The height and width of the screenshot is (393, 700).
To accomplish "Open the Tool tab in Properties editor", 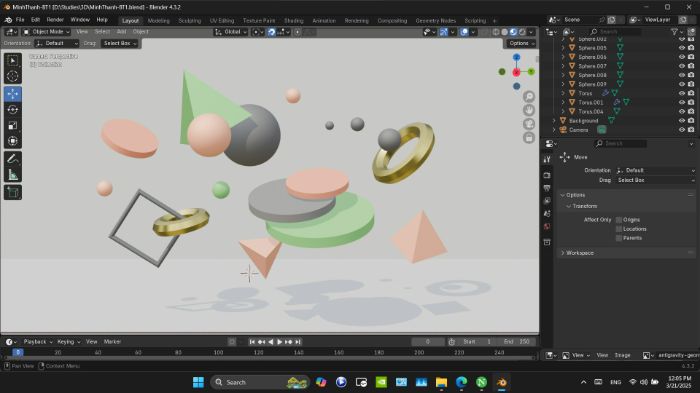I will pyautogui.click(x=547, y=159).
